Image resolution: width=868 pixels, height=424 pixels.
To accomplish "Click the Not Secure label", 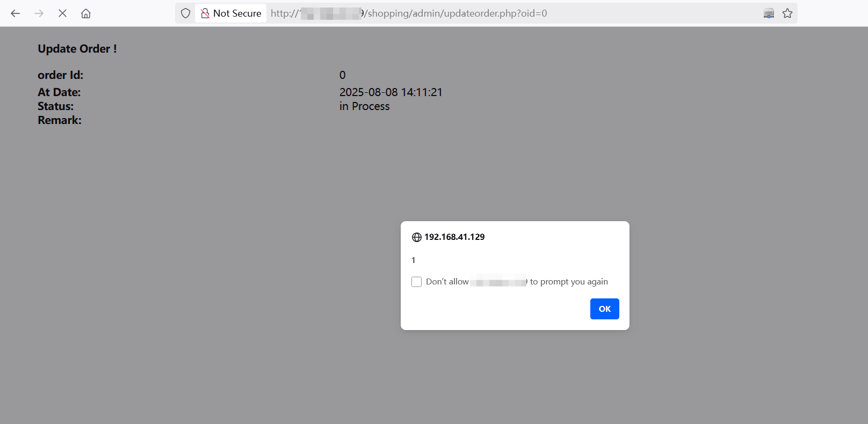I will click(237, 13).
